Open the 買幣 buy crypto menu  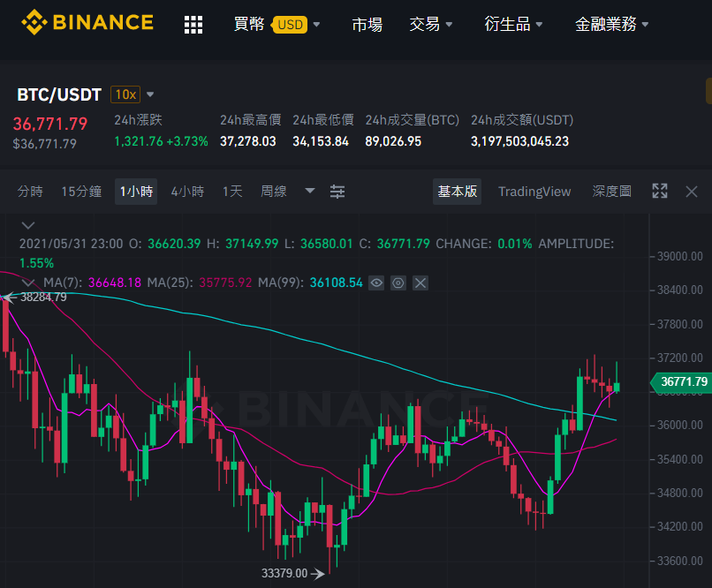[x=249, y=24]
